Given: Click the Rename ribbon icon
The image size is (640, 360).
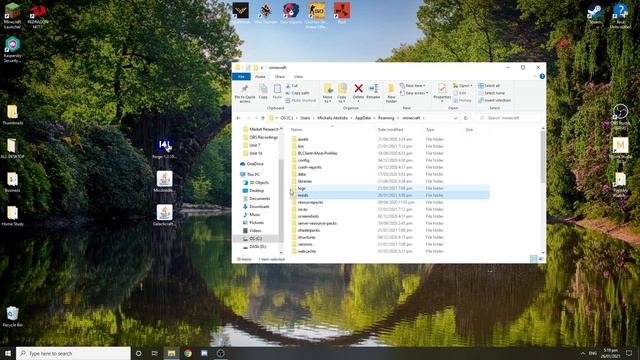Looking at the screenshot, I should [373, 91].
